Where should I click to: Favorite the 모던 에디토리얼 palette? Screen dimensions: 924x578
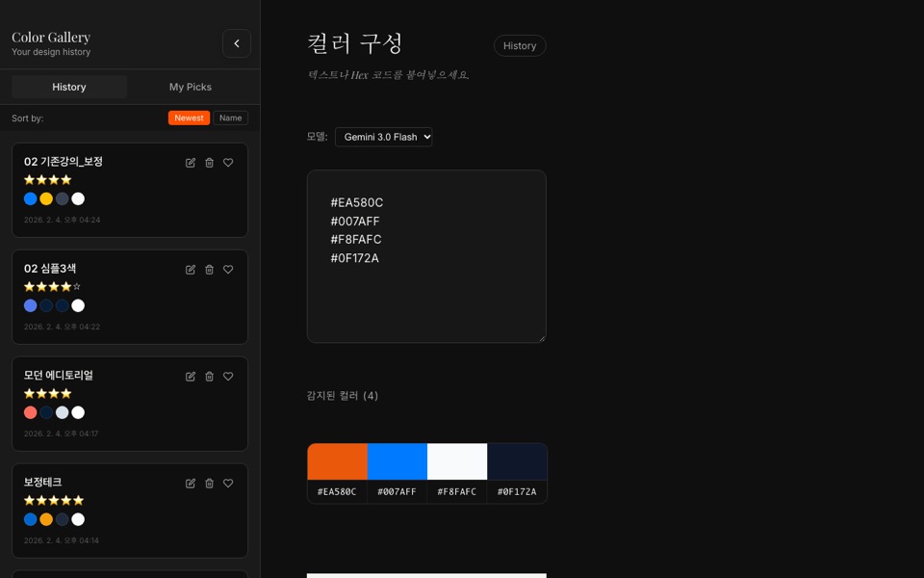[x=228, y=377]
